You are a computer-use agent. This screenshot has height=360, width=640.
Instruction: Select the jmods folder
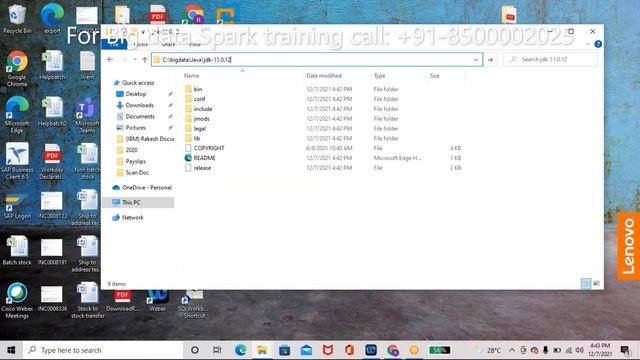pyautogui.click(x=202, y=119)
